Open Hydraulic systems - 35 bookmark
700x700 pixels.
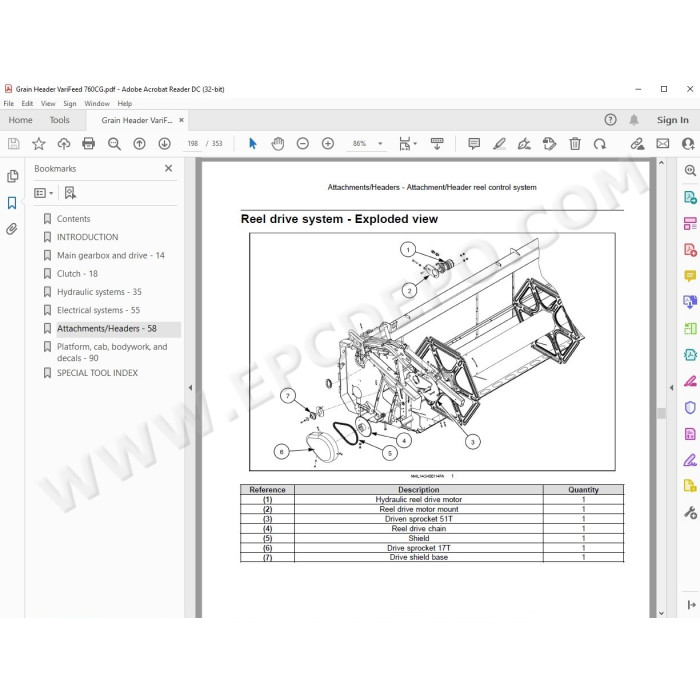99,292
